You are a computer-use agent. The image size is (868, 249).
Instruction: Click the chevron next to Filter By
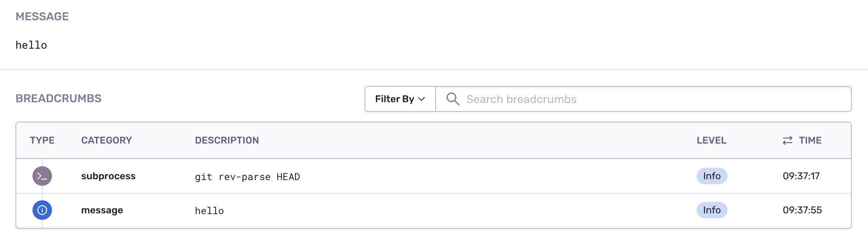[421, 99]
